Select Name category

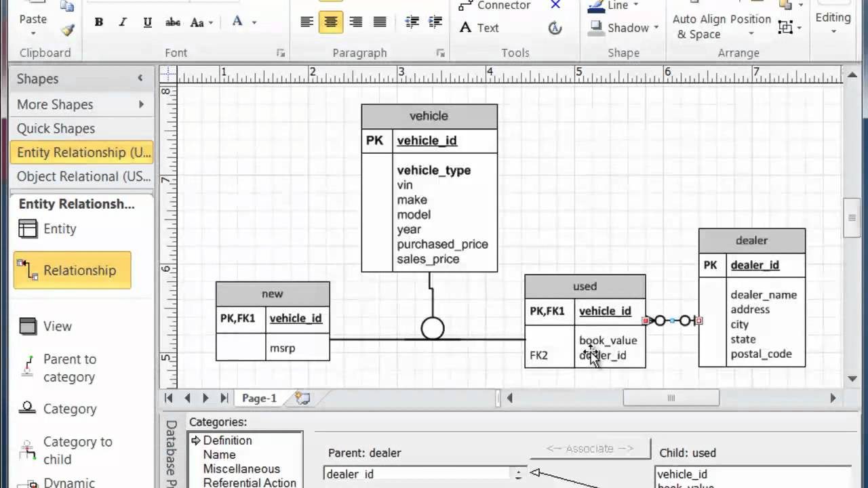coord(220,455)
